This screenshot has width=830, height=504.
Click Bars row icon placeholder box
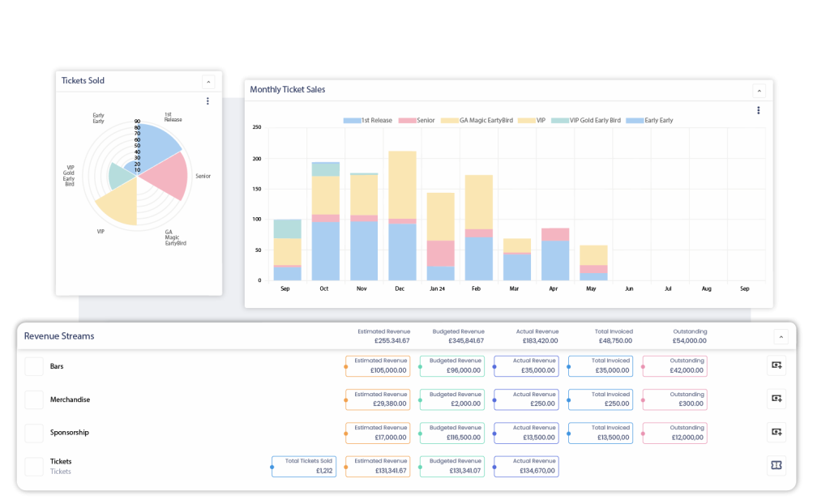34,366
